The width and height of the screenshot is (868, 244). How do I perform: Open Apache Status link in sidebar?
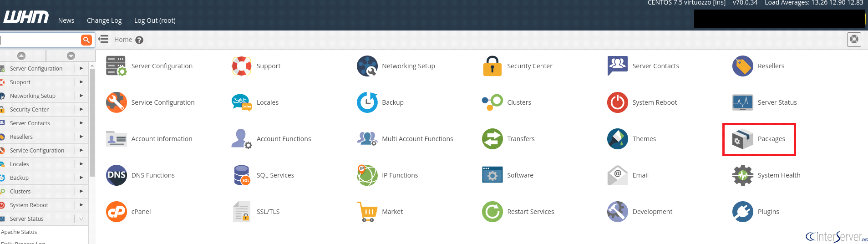click(x=19, y=232)
